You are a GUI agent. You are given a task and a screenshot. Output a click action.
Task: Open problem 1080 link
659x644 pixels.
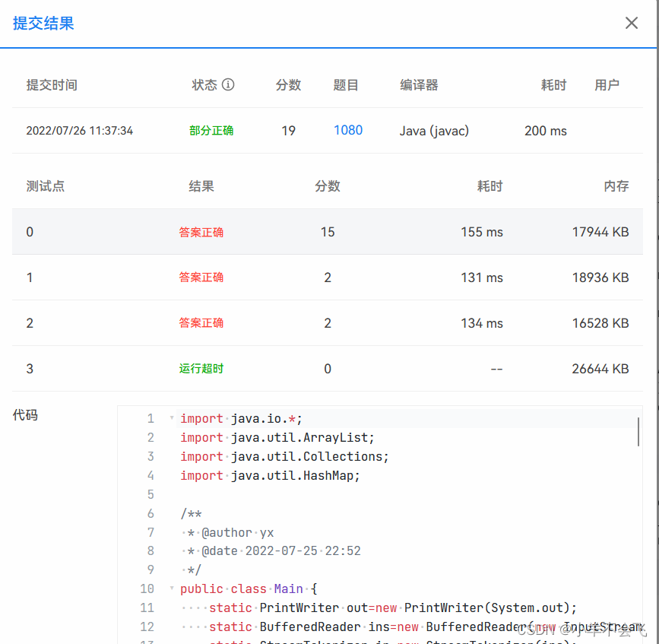tap(348, 130)
